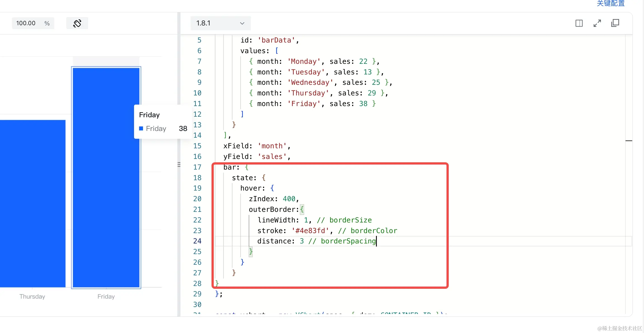This screenshot has width=644, height=333.
Task: Click the copy code icon
Action: pos(615,23)
